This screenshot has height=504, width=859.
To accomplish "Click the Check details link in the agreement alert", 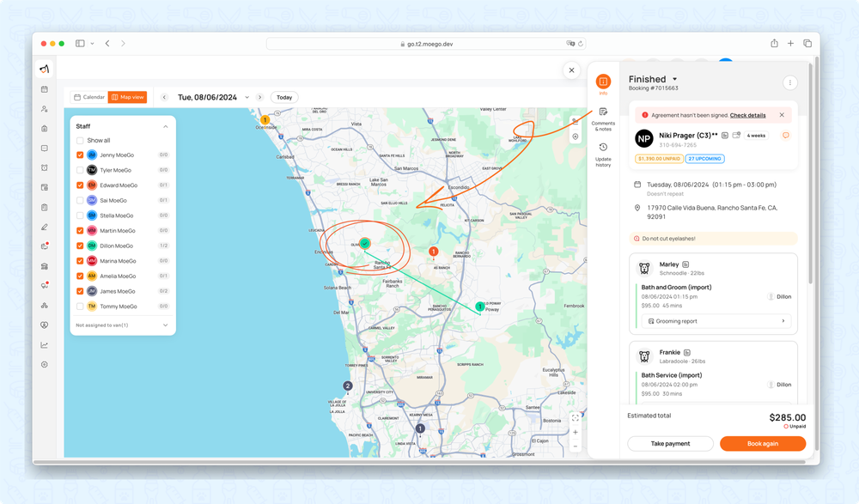I will click(x=748, y=114).
